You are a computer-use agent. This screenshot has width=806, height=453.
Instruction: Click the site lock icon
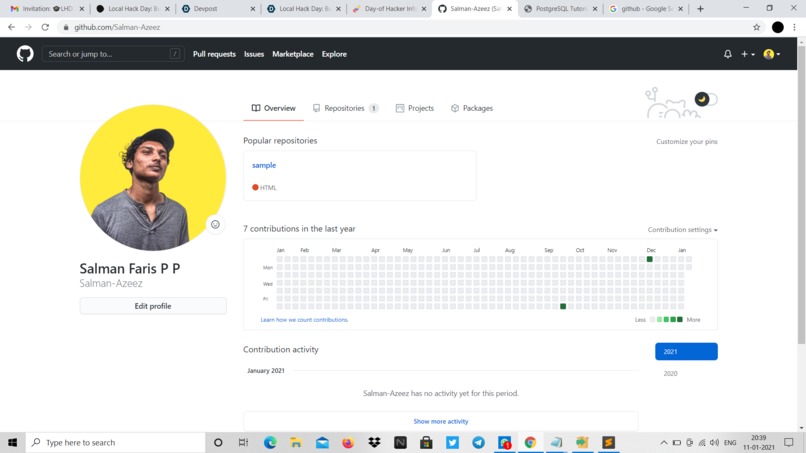[66, 27]
